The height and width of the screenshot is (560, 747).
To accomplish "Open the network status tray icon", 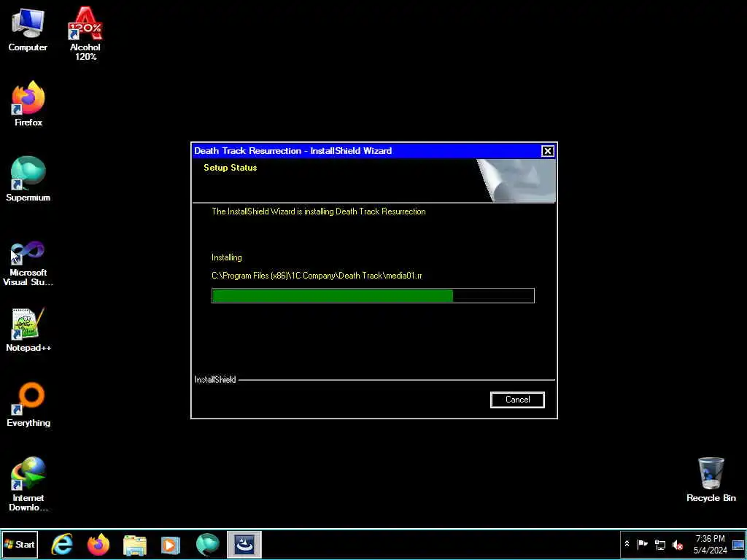I will coord(659,544).
